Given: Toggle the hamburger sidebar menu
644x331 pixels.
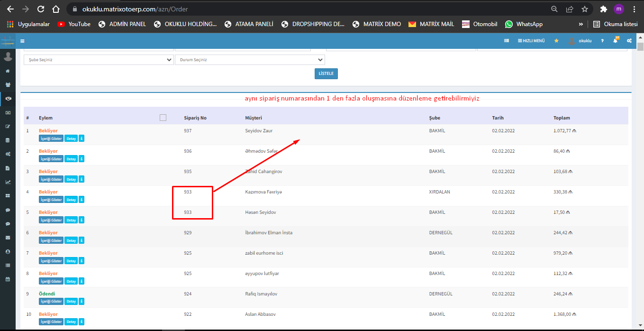Looking at the screenshot, I should [x=22, y=41].
